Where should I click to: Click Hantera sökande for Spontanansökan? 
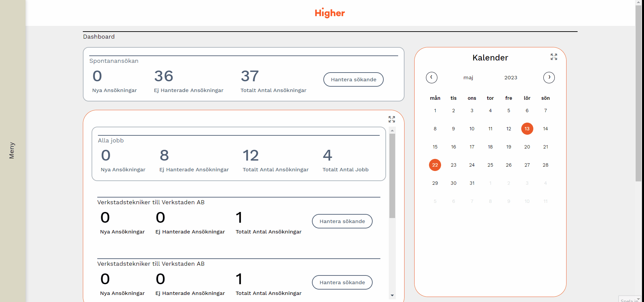tap(353, 80)
